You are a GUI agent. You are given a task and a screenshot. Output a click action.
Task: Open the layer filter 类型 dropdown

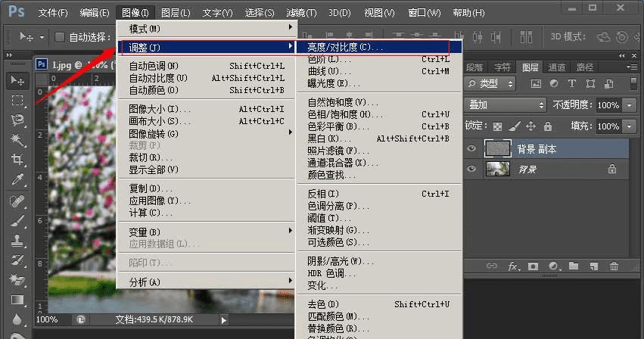point(490,84)
